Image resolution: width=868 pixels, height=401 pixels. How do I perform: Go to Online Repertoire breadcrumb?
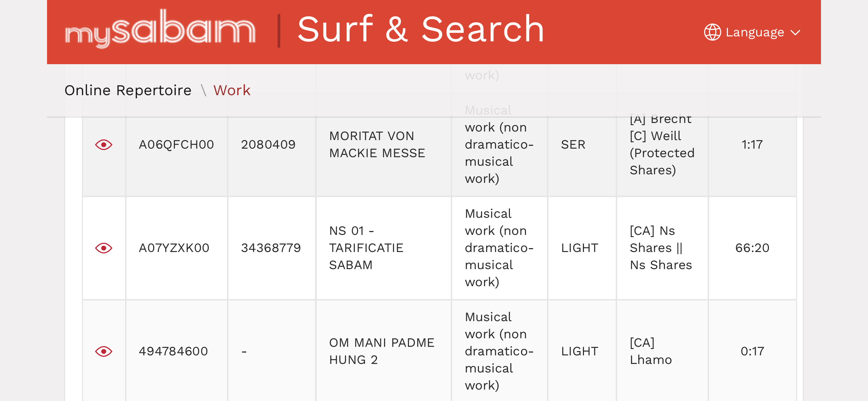click(x=128, y=91)
